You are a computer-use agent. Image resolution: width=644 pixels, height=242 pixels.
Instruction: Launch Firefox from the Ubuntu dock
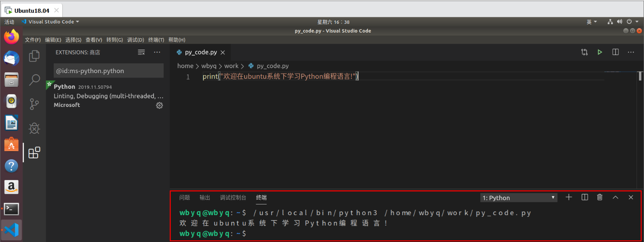tap(12, 37)
